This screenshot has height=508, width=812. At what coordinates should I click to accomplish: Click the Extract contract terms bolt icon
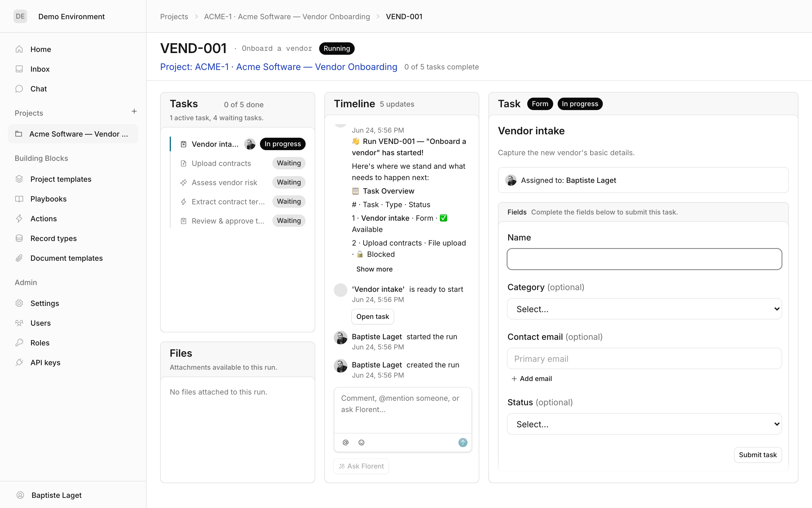[x=184, y=202]
